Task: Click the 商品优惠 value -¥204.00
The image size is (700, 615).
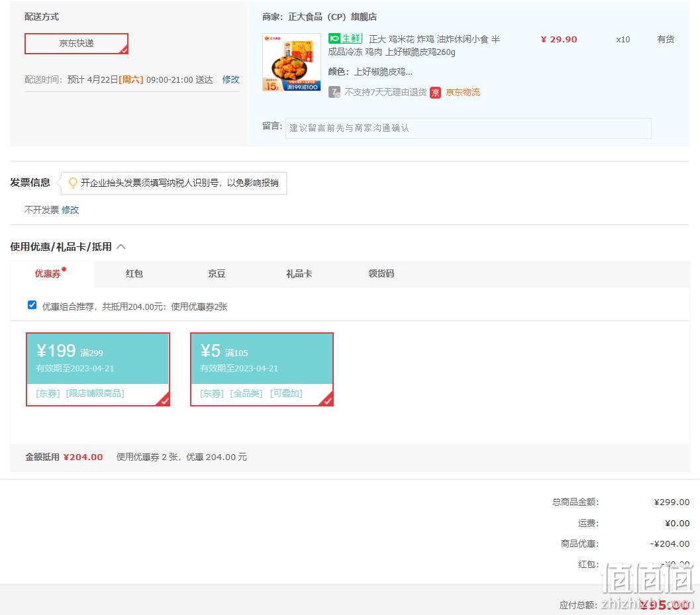Action: pos(670,544)
